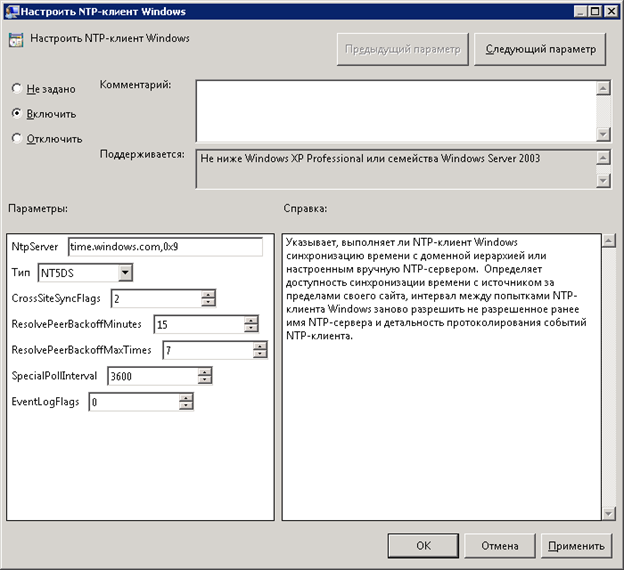Click the 'Справка' pane scroll-up arrow
This screenshot has height=570, width=624.
pos(609,241)
